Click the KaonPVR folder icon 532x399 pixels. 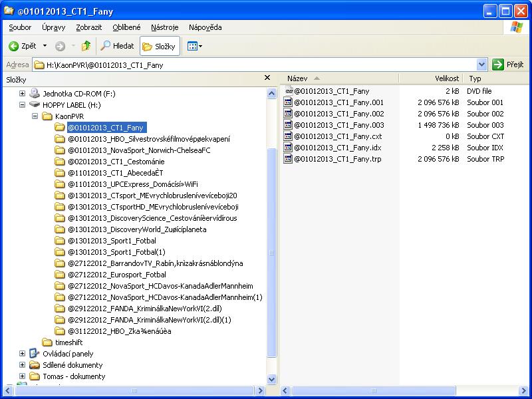[47, 116]
